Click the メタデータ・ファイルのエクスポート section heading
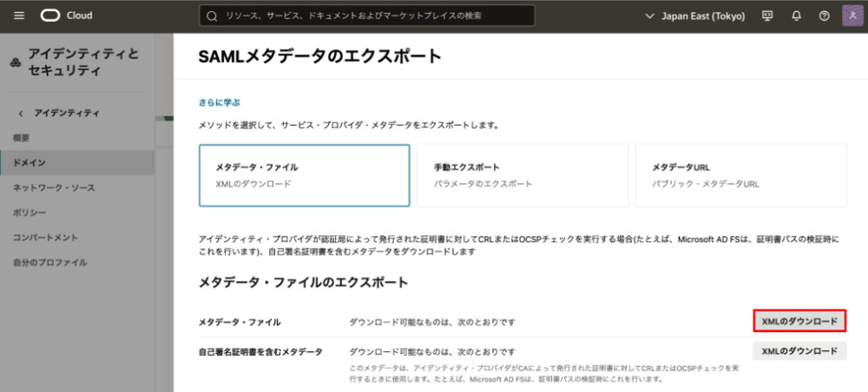Image resolution: width=868 pixels, height=392 pixels. 303,283
